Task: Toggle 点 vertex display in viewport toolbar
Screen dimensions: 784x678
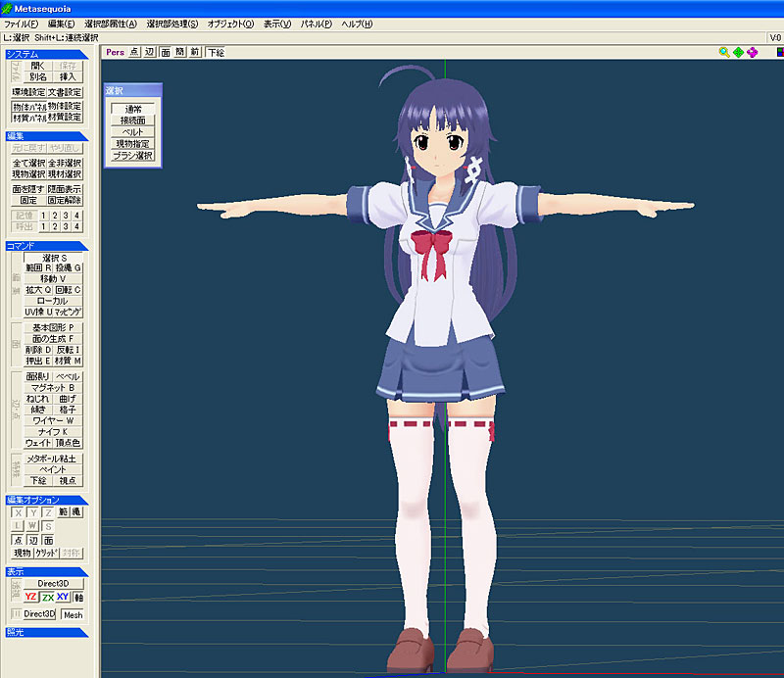Action: (135, 52)
